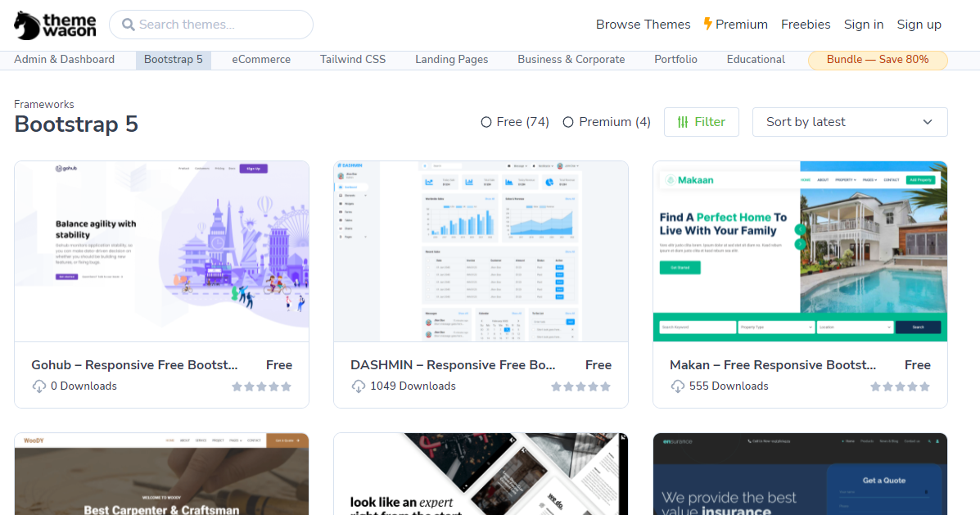
Task: Open the Freebies link
Action: coord(806,25)
